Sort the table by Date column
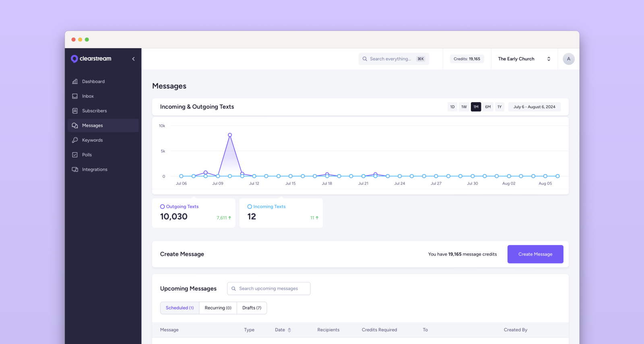The image size is (644, 344). [x=289, y=330]
